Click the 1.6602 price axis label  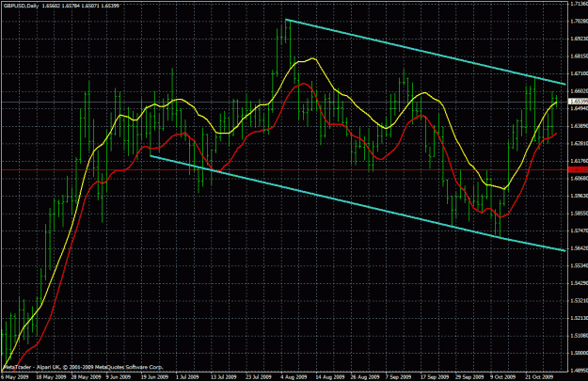(x=579, y=91)
